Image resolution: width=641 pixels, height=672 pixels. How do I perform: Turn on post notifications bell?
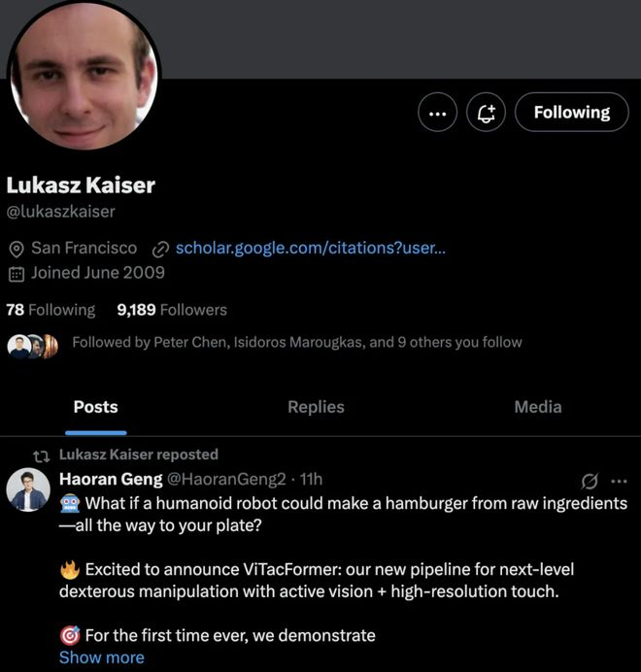pos(486,113)
